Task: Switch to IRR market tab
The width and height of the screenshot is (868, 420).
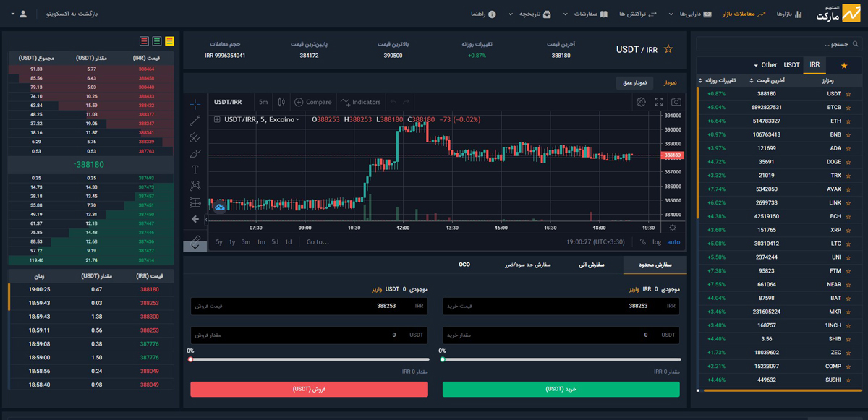Action: [x=814, y=64]
